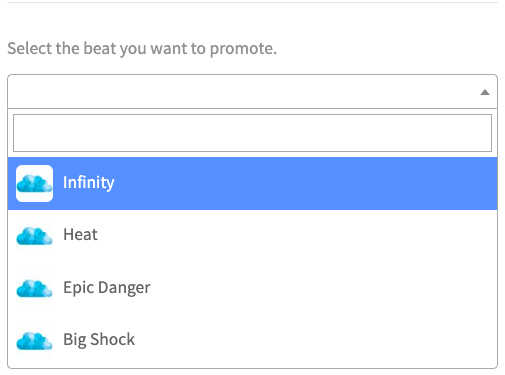The image size is (505, 375).
Task: Click the Infinity text label
Action: (x=89, y=183)
